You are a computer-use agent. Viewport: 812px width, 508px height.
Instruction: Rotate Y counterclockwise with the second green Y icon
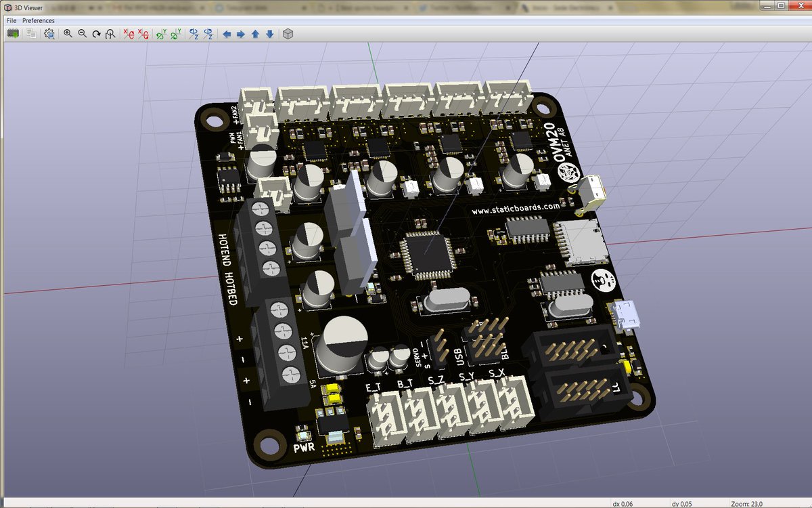pos(175,33)
